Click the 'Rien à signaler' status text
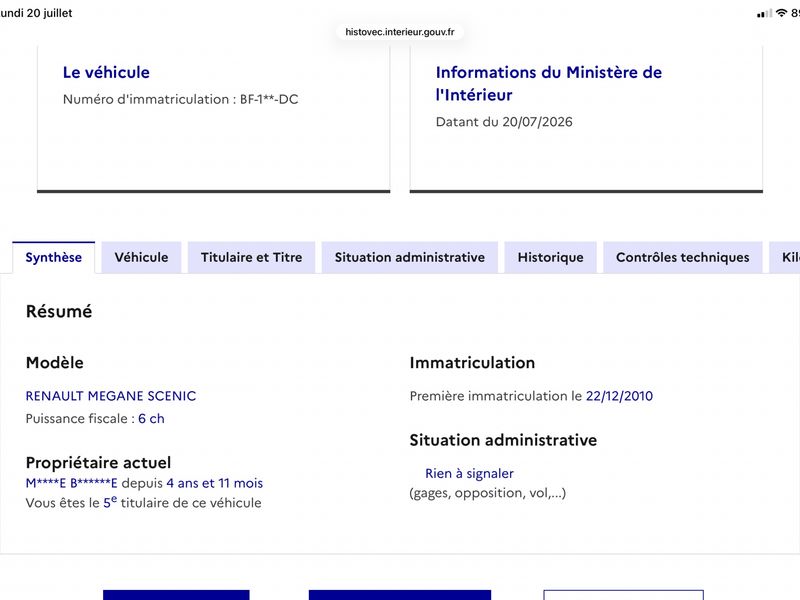Screen dimensions: 800x600 point(469,473)
